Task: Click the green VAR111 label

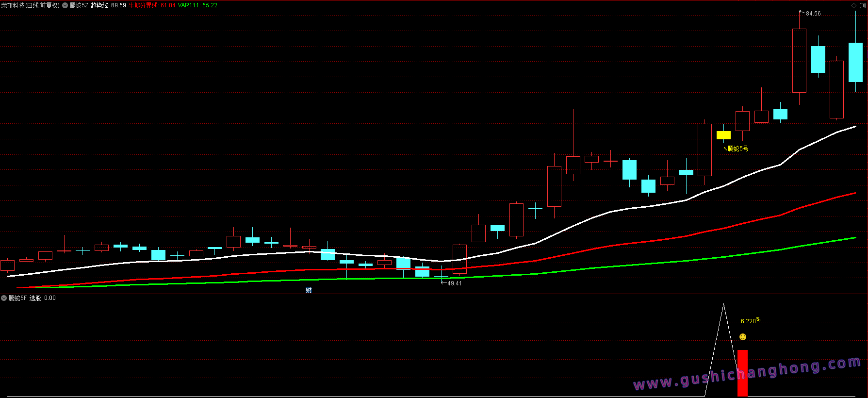Action: (197, 5)
